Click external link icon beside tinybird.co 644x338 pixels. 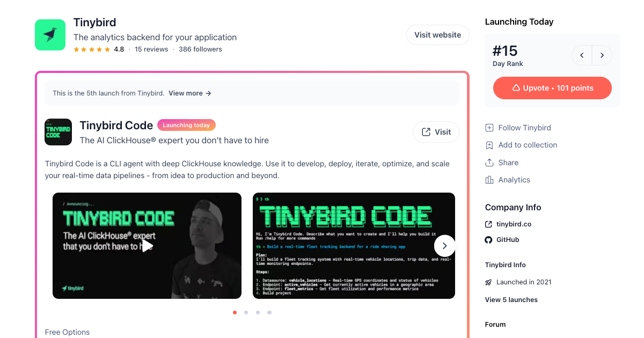click(488, 224)
